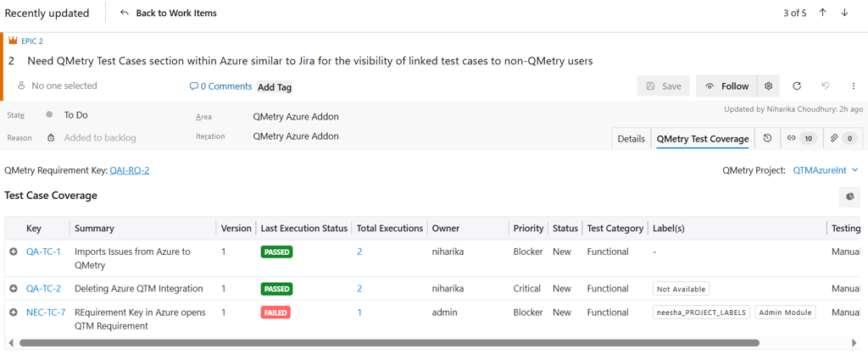Click the PASSED badge for QA-TC-2
This screenshot has width=868, height=354.
pos(277,290)
